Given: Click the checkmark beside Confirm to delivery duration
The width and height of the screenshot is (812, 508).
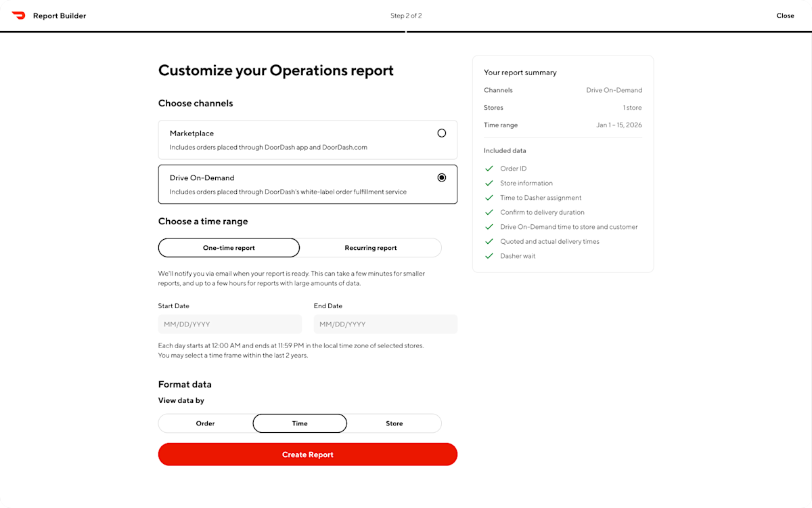Looking at the screenshot, I should pos(489,212).
